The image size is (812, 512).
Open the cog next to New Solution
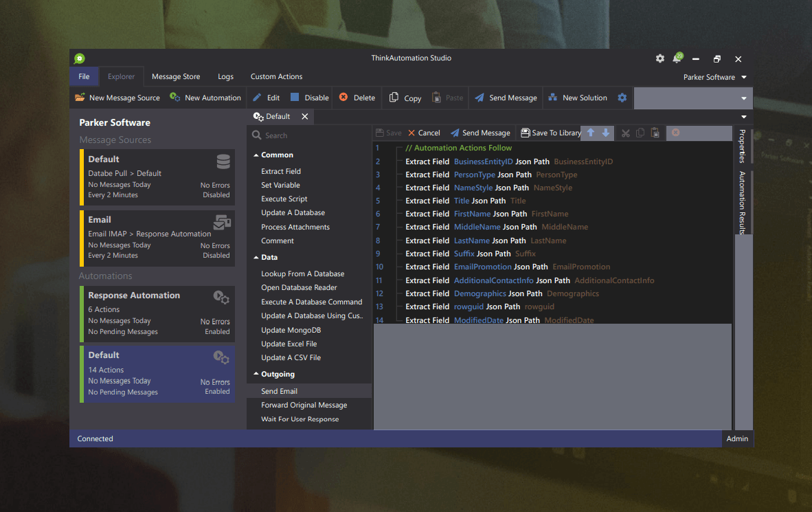click(622, 98)
